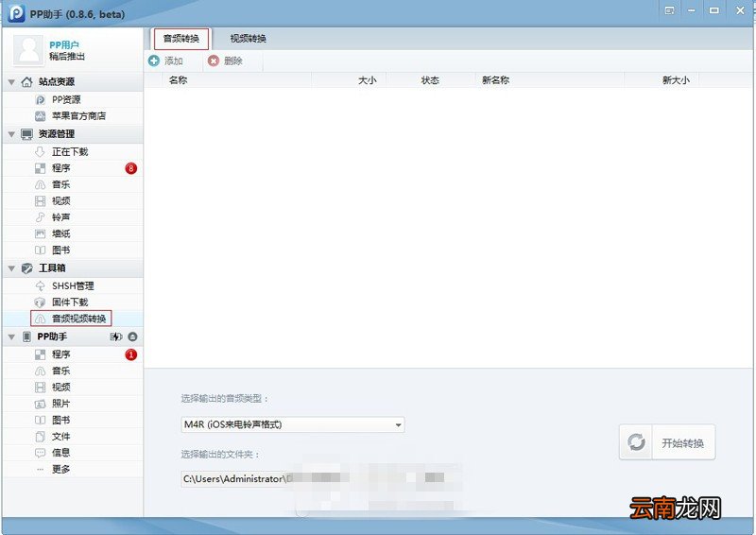Image resolution: width=756 pixels, height=535 pixels.
Task: Click the 添加 text button
Action: coord(174,60)
